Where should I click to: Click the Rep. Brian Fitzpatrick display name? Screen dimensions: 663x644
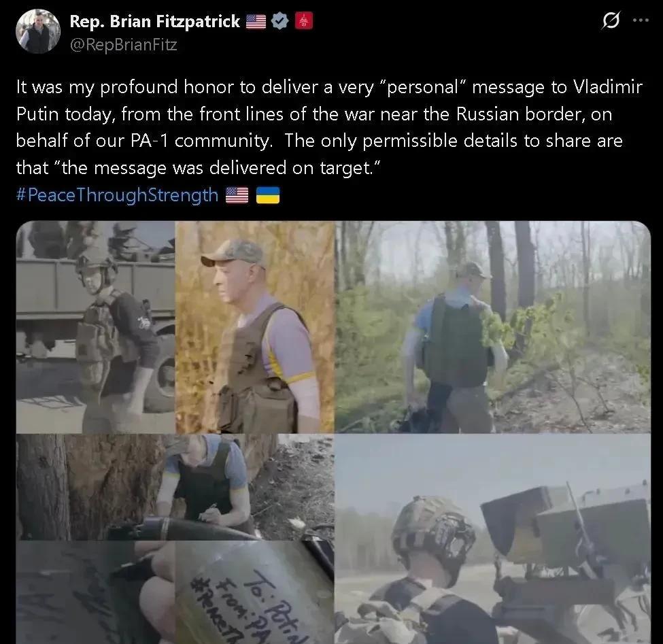(155, 21)
